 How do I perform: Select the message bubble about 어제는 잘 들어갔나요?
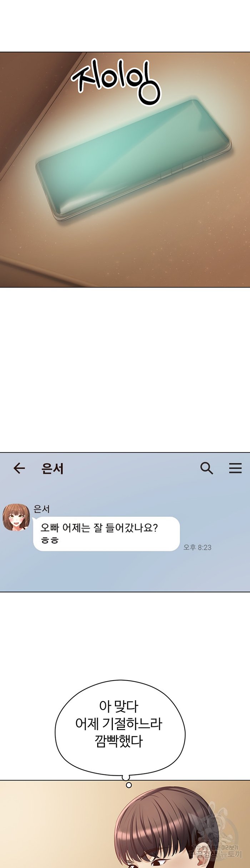click(106, 533)
